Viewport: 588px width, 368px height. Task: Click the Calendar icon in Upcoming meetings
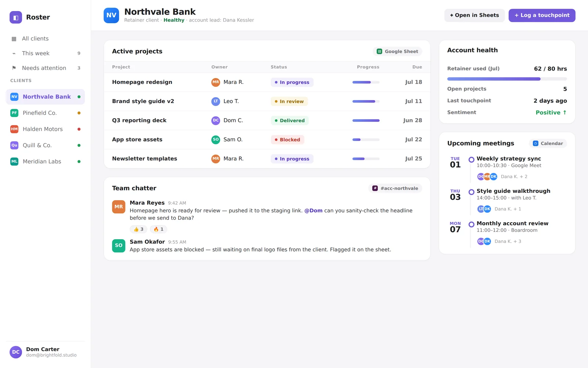coord(536,144)
